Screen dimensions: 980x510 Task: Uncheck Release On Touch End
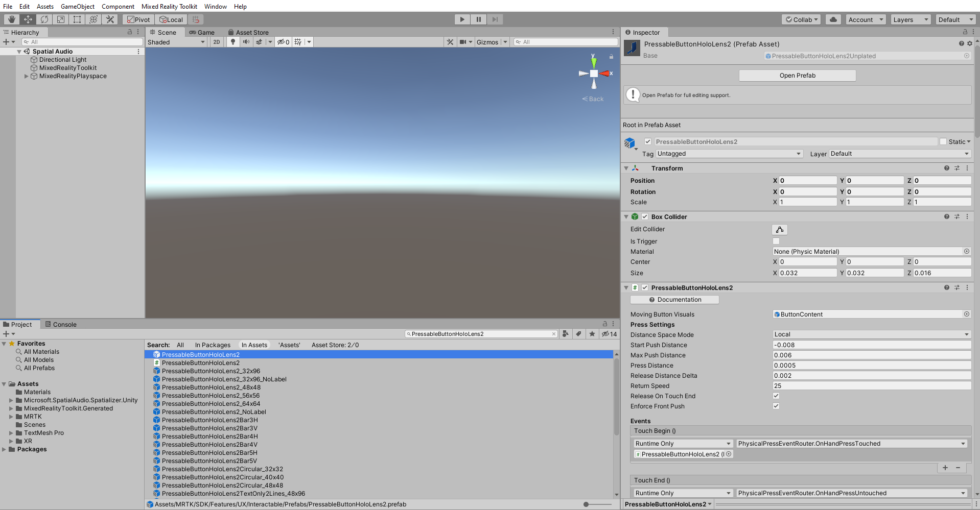coord(776,396)
